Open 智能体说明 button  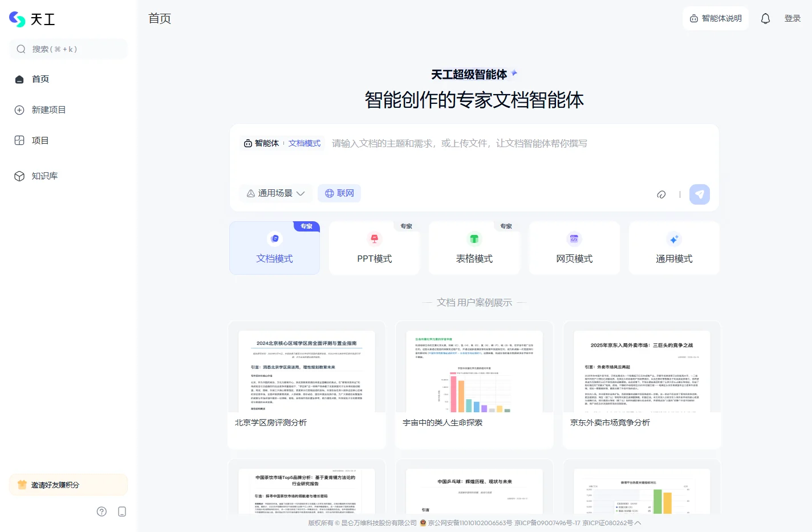click(716, 18)
